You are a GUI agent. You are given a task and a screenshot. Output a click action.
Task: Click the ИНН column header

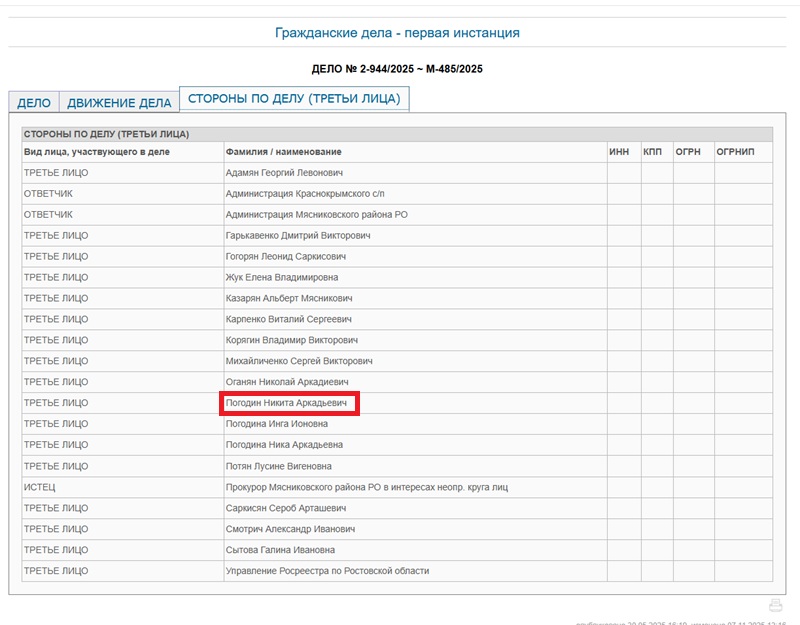pyautogui.click(x=619, y=152)
